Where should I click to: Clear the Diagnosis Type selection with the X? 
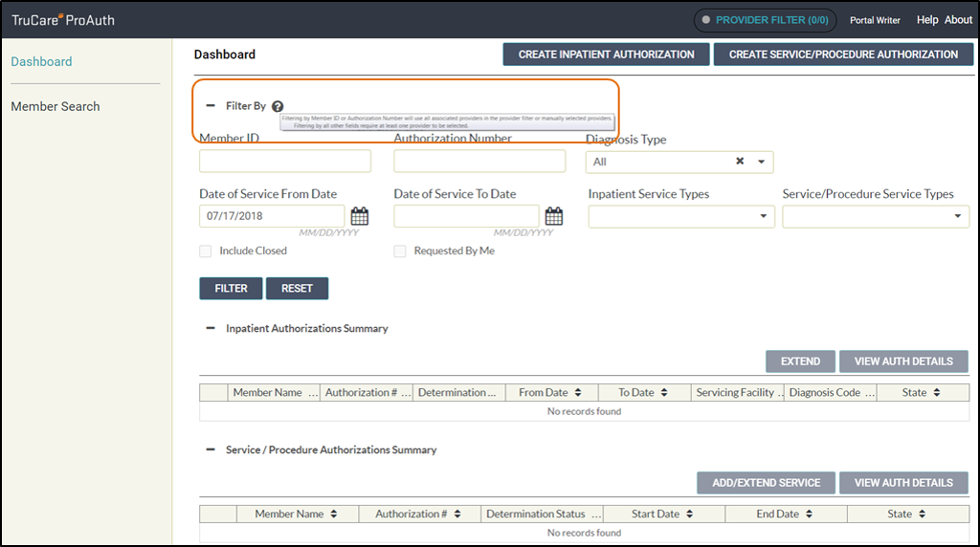click(x=740, y=162)
